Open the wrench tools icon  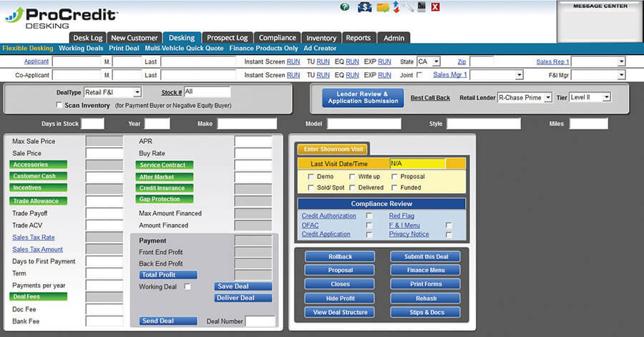409,6
